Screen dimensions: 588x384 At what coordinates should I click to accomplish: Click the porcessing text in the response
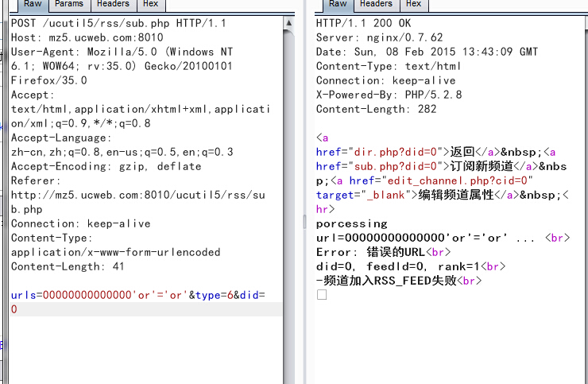[352, 223]
